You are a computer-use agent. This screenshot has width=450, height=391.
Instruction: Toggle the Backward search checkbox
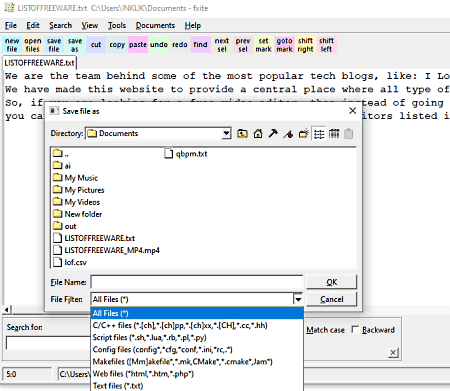pyautogui.click(x=355, y=330)
